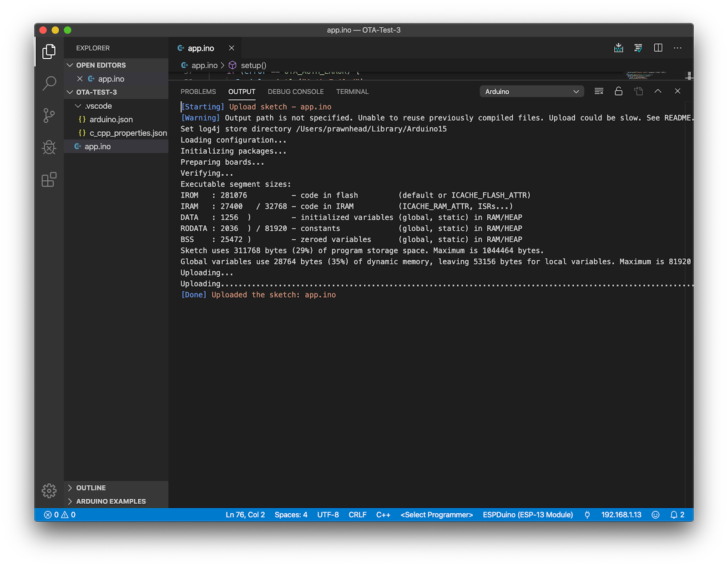
Task: Switch to the PROBLEMS tab
Action: (x=198, y=91)
